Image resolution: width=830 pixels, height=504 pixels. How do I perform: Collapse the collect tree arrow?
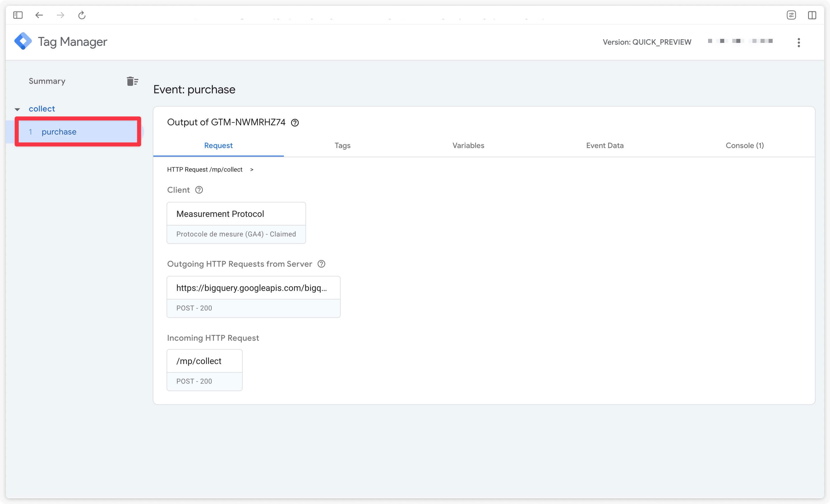pos(18,109)
